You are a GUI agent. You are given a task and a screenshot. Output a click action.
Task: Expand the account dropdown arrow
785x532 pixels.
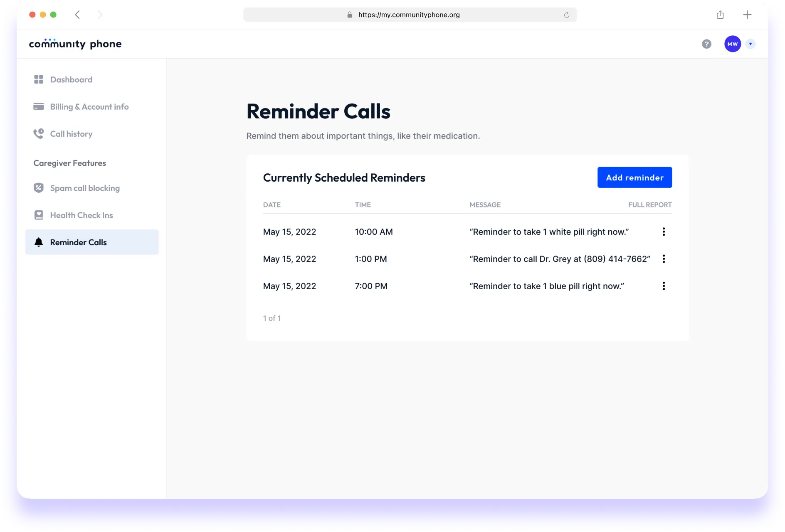tap(750, 44)
